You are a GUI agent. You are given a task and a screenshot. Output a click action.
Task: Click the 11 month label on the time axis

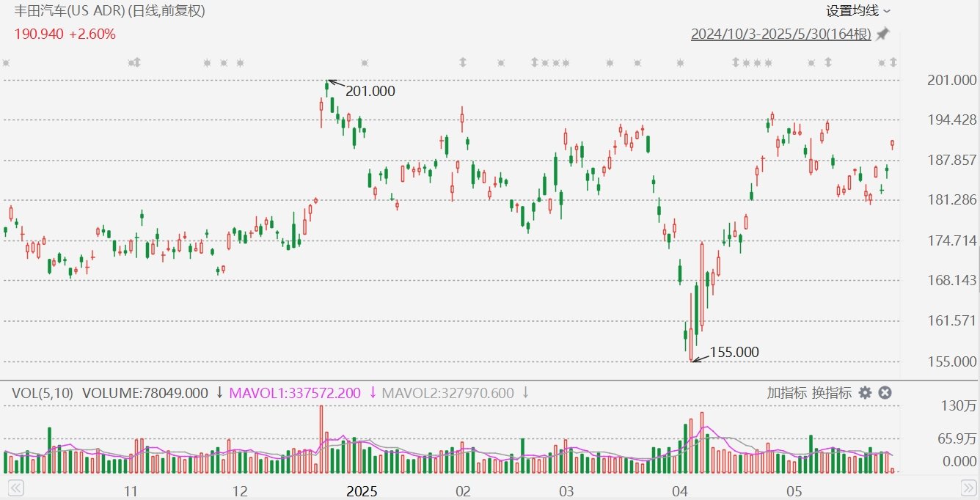(x=131, y=491)
